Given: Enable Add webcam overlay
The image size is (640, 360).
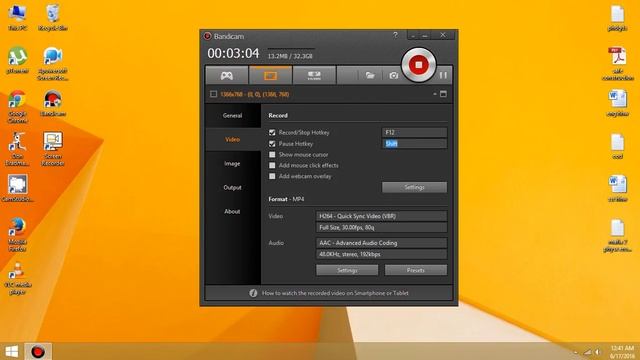Looking at the screenshot, I should click(272, 176).
